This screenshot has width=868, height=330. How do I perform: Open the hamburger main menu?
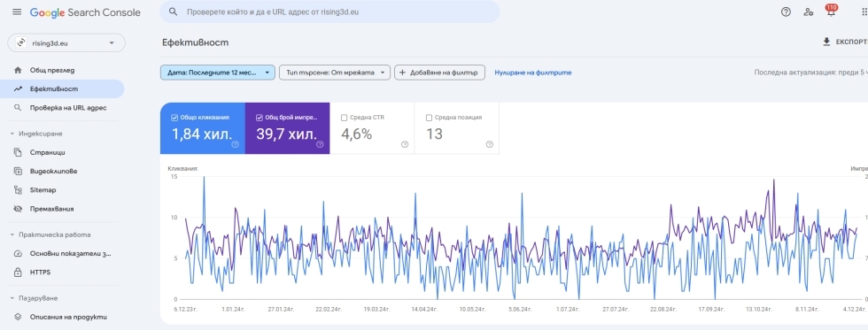click(x=17, y=12)
